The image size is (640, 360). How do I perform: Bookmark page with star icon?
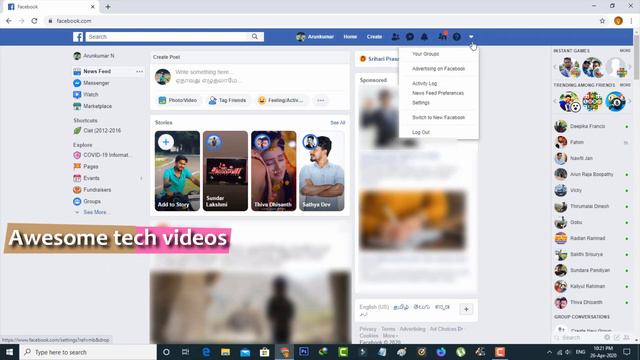click(x=602, y=21)
